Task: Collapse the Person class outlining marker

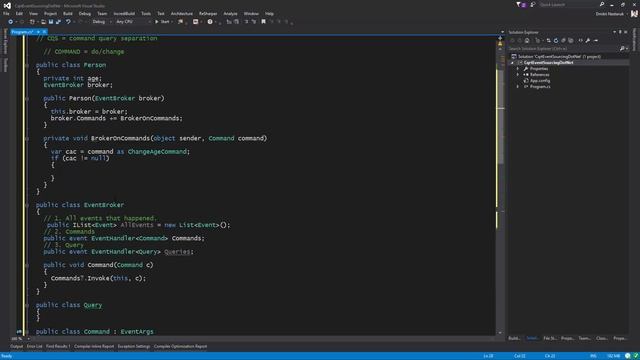Action: point(27,65)
